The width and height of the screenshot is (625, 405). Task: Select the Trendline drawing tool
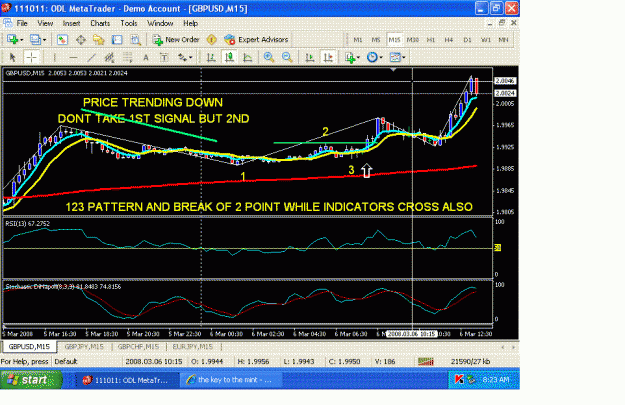91,57
